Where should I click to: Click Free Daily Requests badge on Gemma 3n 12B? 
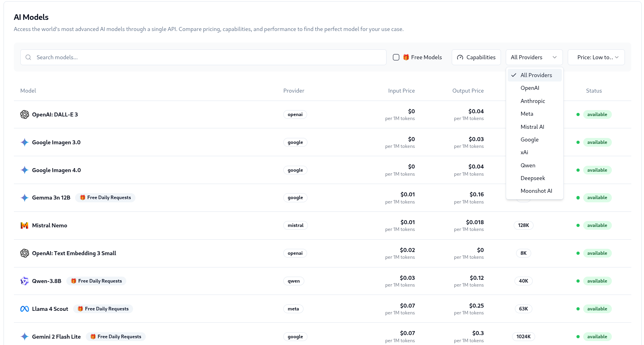coord(105,198)
